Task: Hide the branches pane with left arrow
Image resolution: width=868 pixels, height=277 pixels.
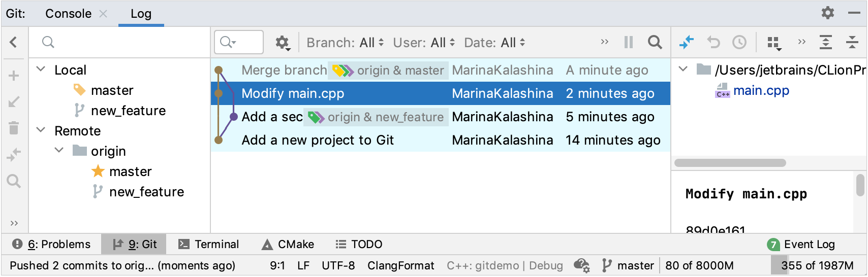Action: point(14,42)
